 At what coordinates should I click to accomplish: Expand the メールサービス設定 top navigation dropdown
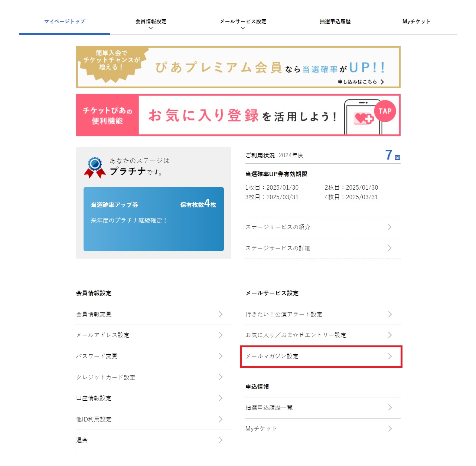point(243,24)
